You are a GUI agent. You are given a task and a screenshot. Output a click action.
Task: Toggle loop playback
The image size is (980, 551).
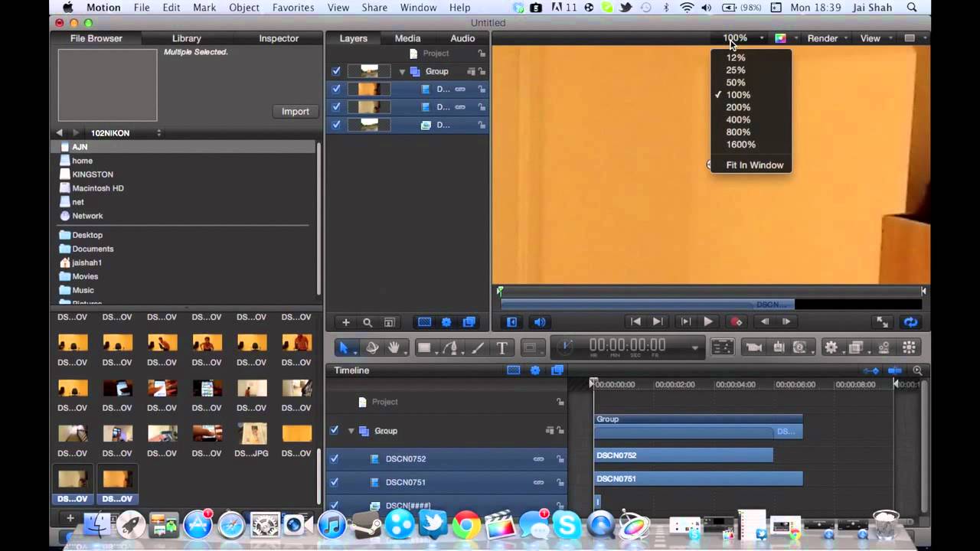(x=910, y=322)
